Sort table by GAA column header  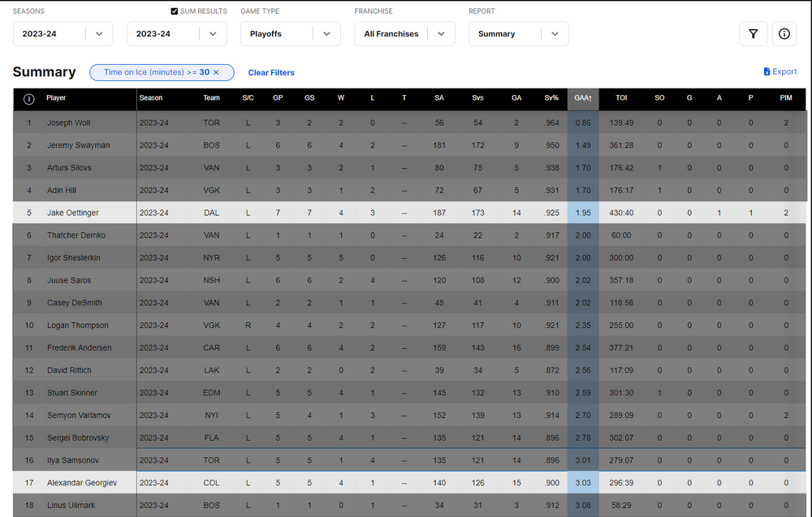[582, 98]
